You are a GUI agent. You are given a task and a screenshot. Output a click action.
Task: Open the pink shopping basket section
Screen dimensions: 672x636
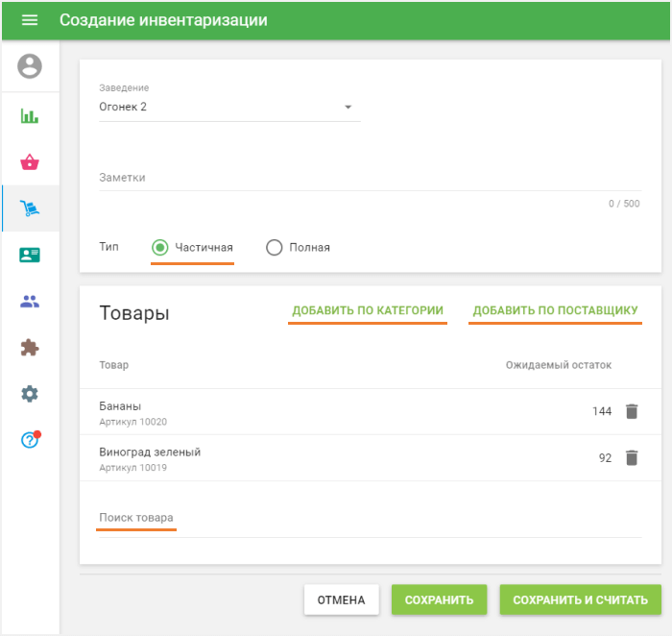30,162
